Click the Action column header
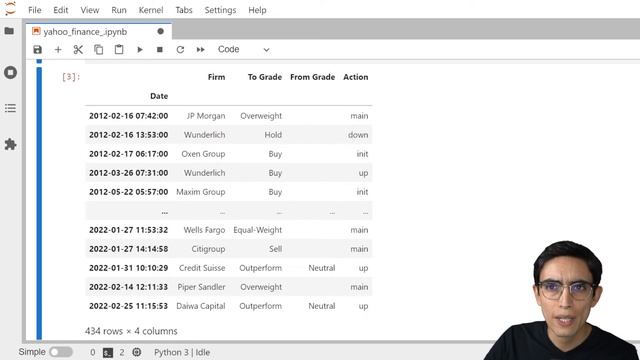This screenshot has height=360, width=640. [x=356, y=77]
